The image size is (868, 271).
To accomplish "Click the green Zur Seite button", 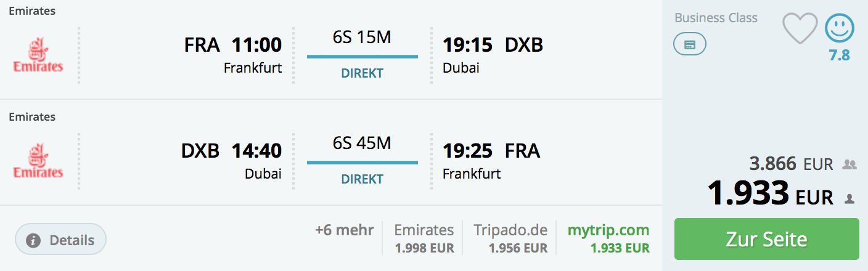I will point(767,239).
